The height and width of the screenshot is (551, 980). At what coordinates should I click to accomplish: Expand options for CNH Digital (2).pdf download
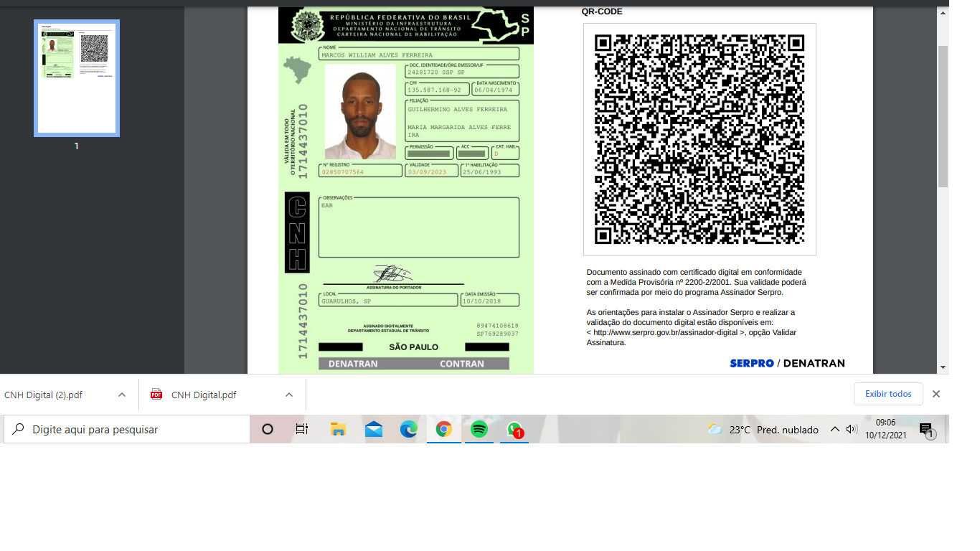click(122, 395)
